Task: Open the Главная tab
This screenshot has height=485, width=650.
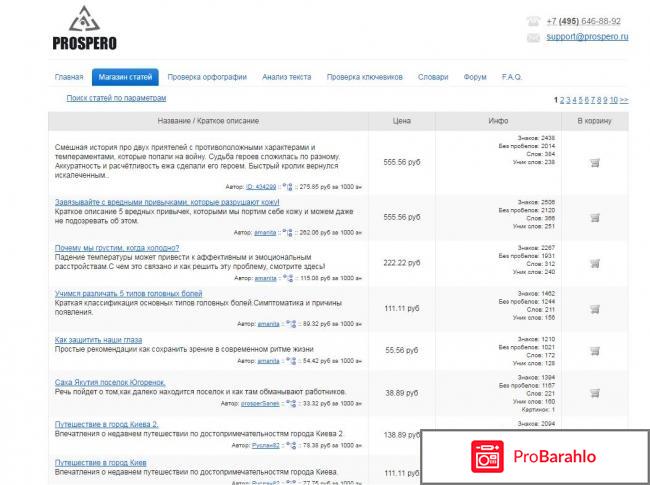Action: click(69, 76)
